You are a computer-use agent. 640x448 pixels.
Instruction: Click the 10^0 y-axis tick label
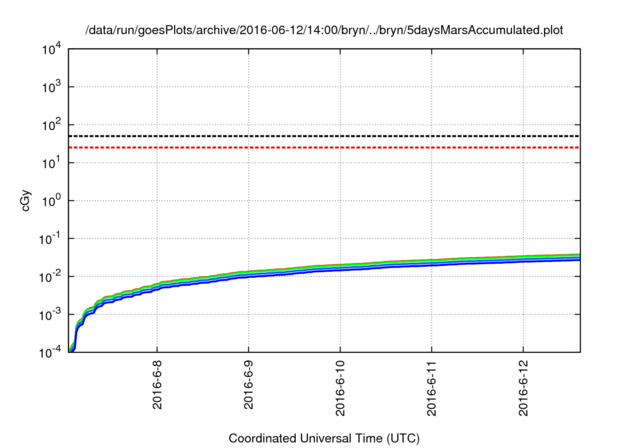tap(52, 201)
